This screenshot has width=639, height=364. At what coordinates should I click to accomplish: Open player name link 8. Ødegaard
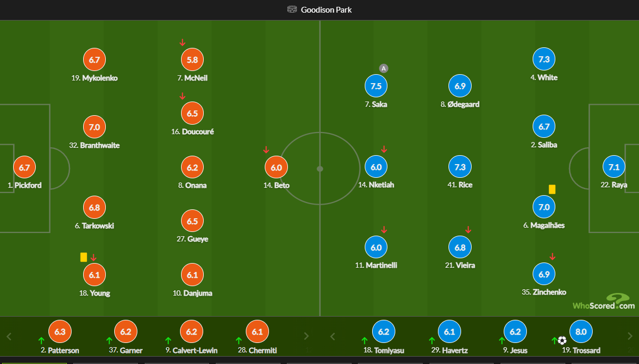[x=460, y=104]
